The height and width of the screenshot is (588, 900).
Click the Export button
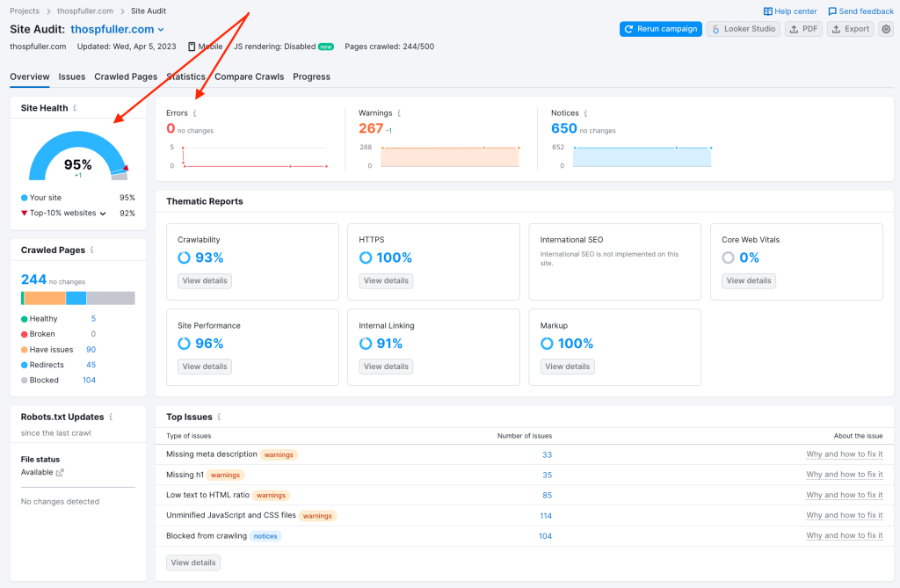[x=851, y=29]
